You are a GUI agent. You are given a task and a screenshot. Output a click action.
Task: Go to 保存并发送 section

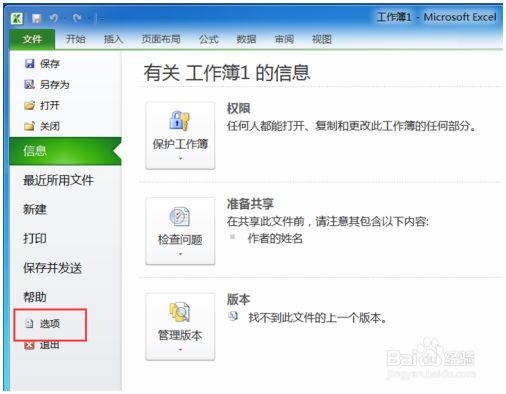[x=53, y=268]
